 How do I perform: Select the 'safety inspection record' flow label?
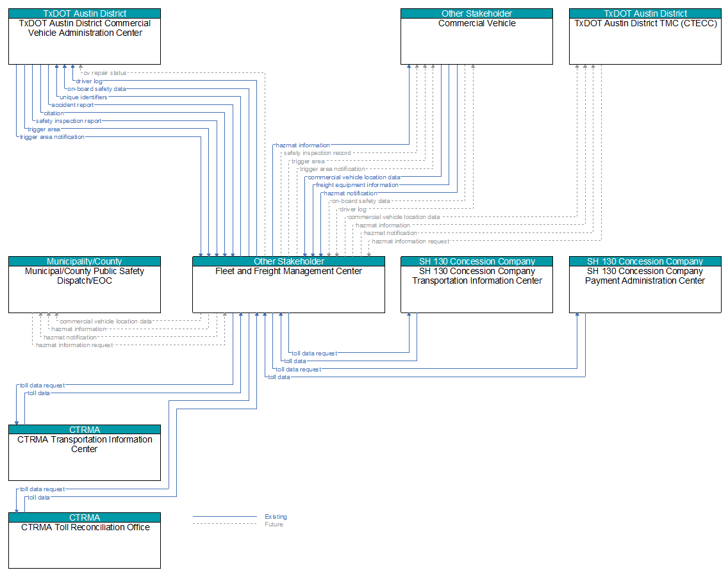[317, 153]
